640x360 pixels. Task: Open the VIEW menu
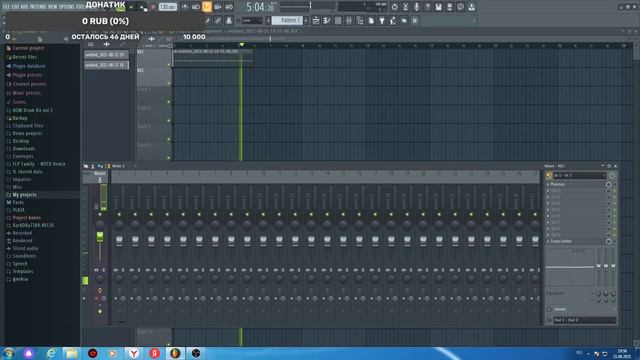pyautogui.click(x=53, y=7)
